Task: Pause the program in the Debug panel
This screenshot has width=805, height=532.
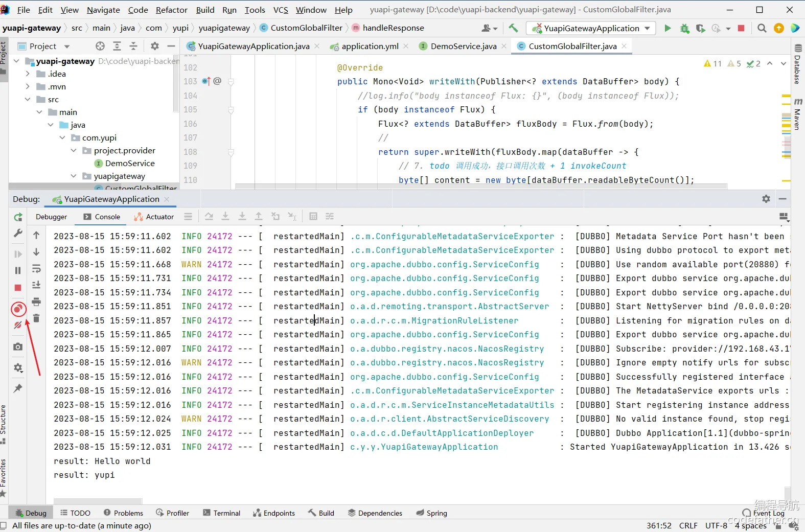Action: click(x=18, y=270)
